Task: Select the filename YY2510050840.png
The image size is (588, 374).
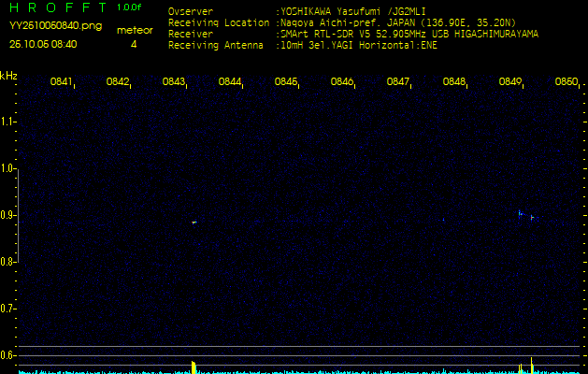Action: point(55,26)
